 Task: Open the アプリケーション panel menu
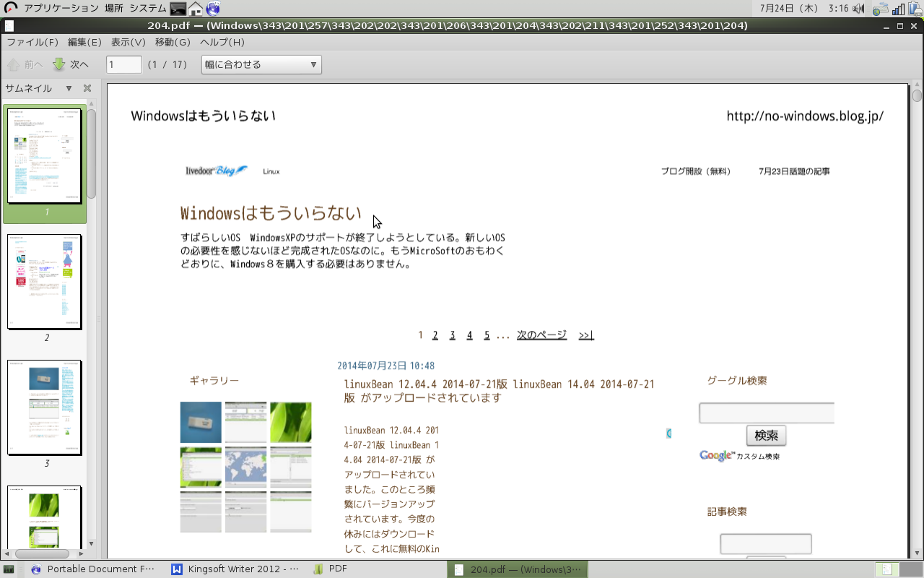pos(61,9)
